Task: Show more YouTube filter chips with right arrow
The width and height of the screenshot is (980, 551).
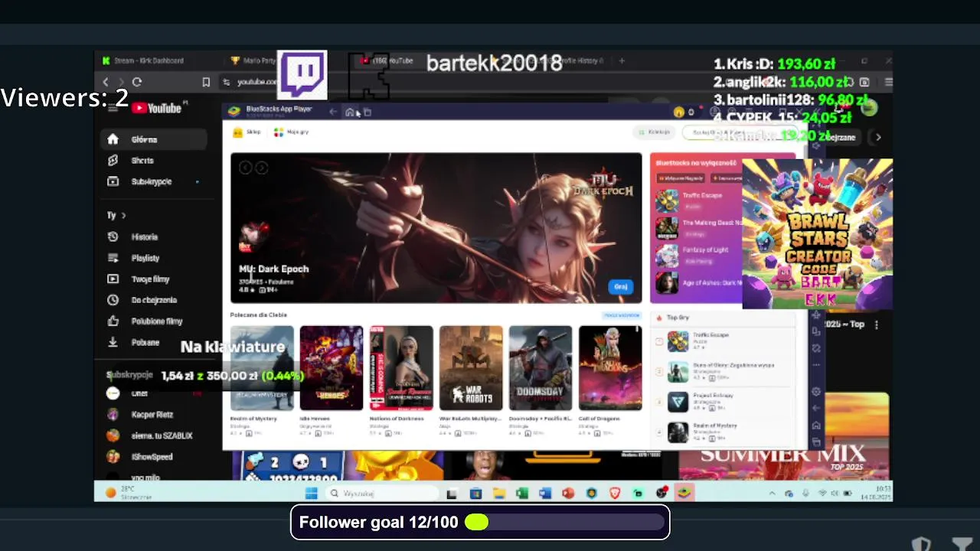Action: tap(878, 137)
